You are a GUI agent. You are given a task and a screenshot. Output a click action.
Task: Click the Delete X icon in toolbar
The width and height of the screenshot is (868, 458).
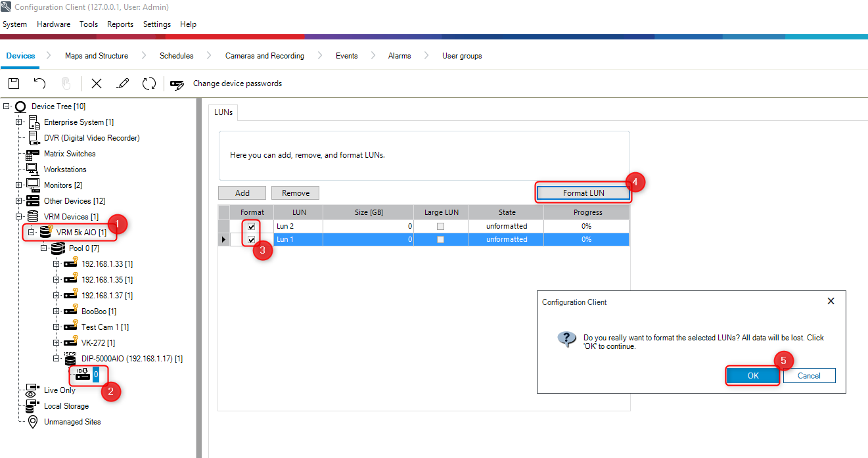click(x=97, y=83)
